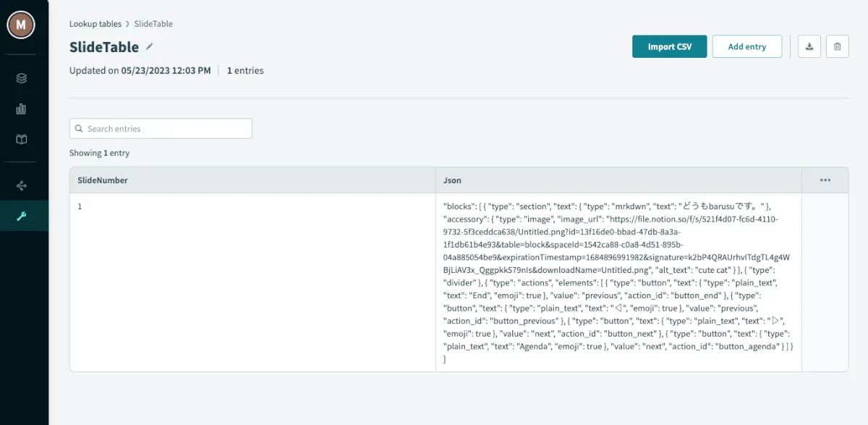
Task: Select the SlideNumber cell with value 1
Action: coord(80,206)
